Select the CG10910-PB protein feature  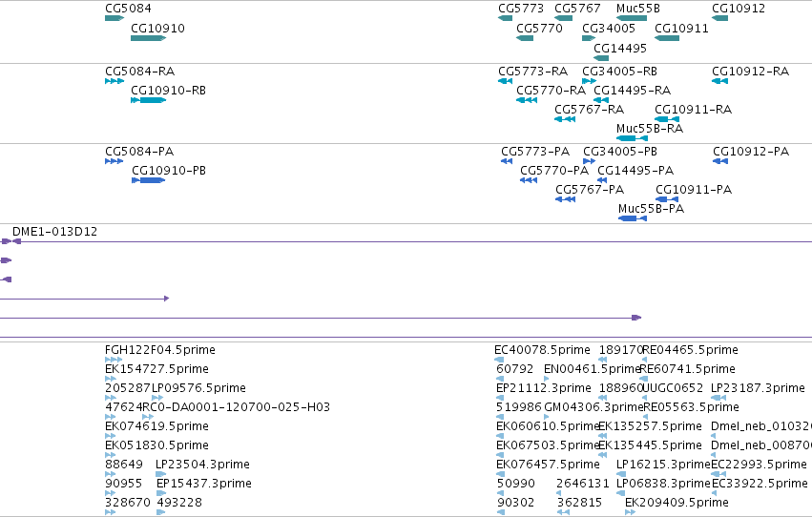click(x=149, y=180)
